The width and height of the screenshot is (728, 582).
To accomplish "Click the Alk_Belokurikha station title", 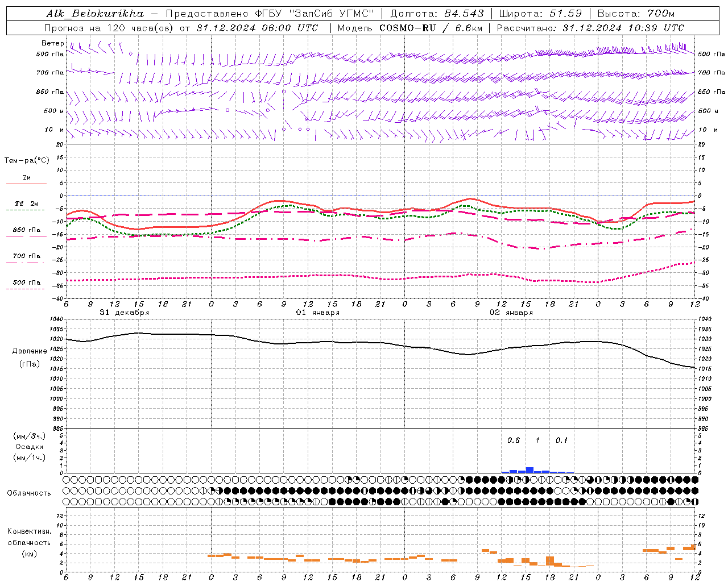I will 95,14.
